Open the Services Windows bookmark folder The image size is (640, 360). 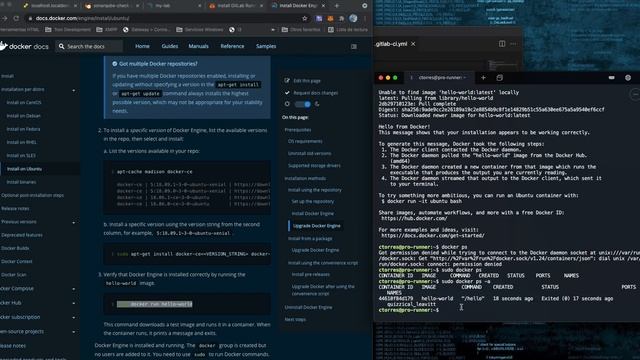[x=200, y=29]
